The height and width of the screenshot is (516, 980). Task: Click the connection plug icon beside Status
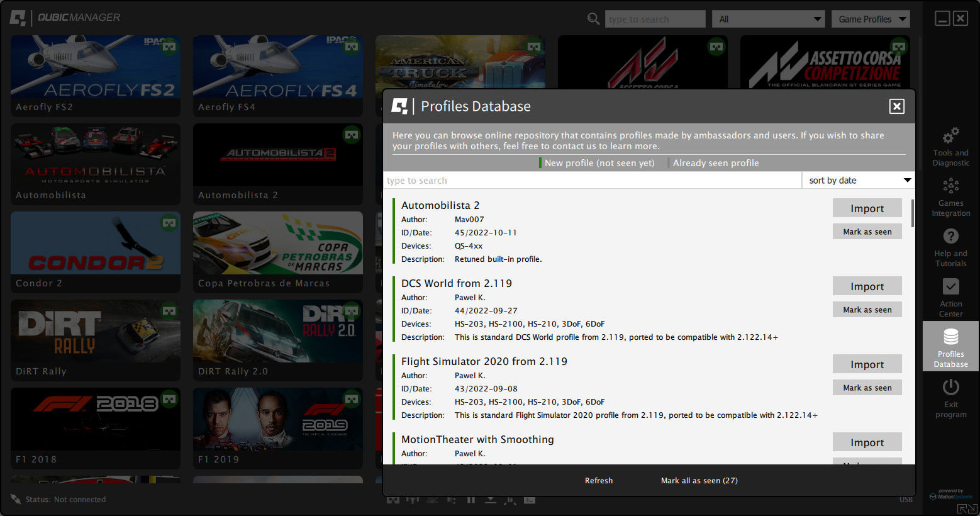16,499
